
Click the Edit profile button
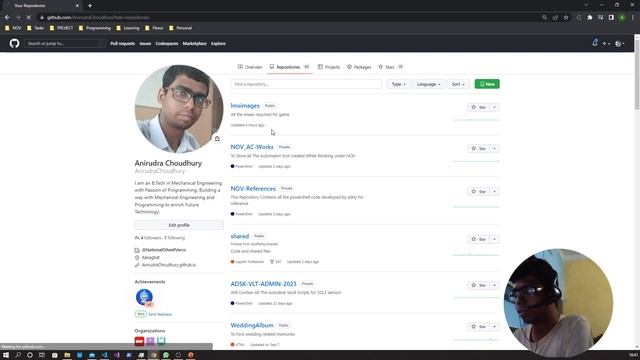pyautogui.click(x=179, y=225)
